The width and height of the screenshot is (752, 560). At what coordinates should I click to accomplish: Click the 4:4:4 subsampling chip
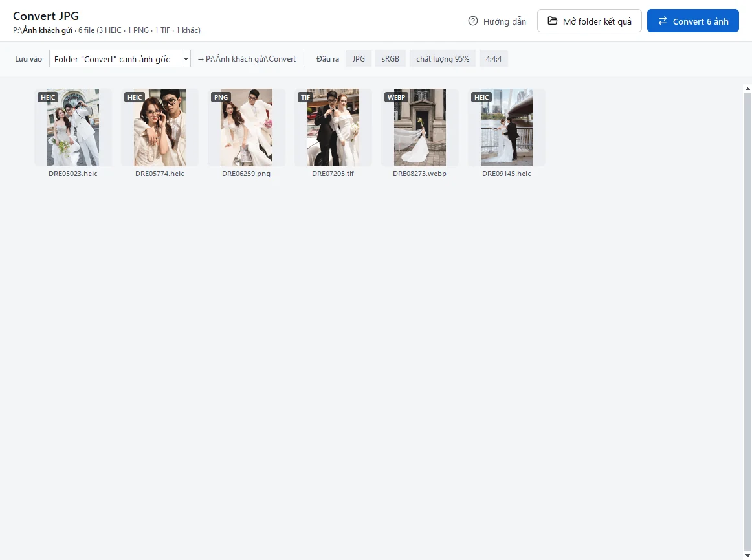pos(494,58)
